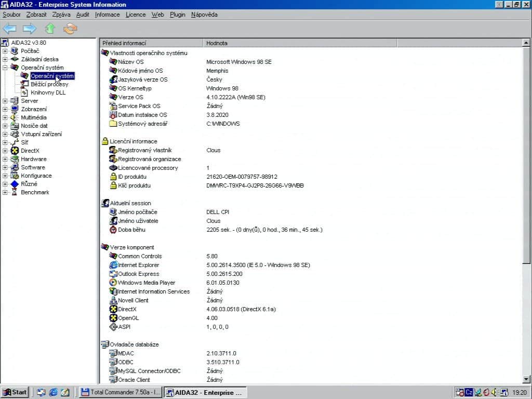The width and height of the screenshot is (532, 399).
Task: Click the Internet Explorer quick launch icon
Action: pyautogui.click(x=54, y=392)
